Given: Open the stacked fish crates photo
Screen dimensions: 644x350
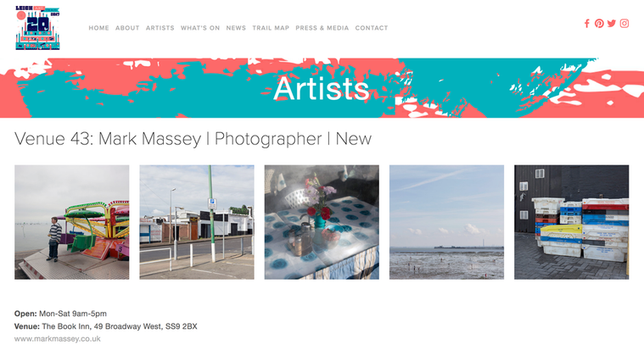Looking at the screenshot, I should pyautogui.click(x=571, y=222).
